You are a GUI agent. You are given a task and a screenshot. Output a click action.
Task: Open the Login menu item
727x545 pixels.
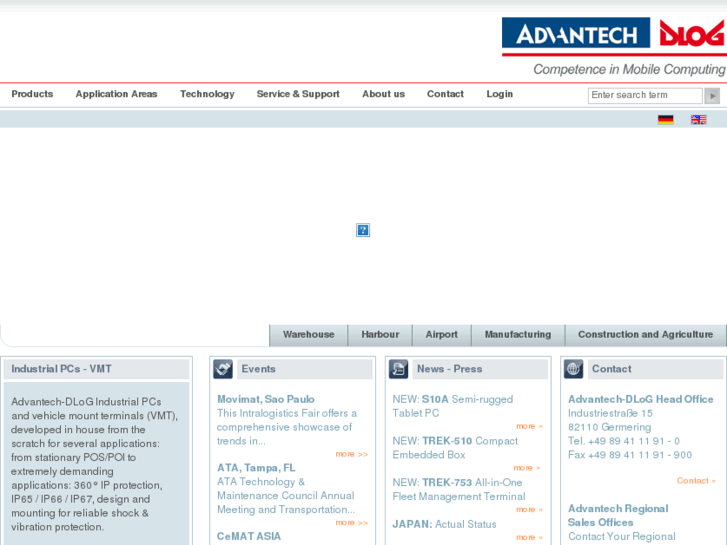(499, 94)
